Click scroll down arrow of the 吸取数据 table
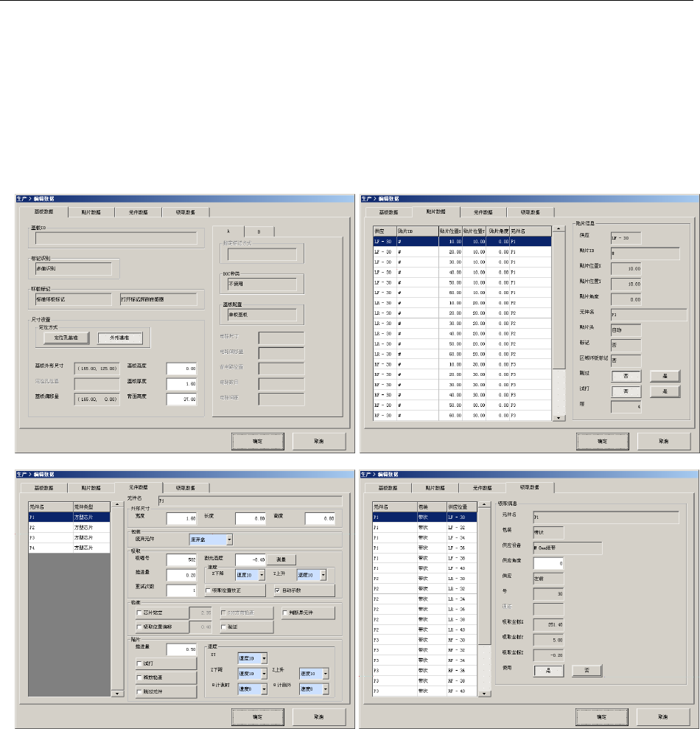 click(x=484, y=693)
